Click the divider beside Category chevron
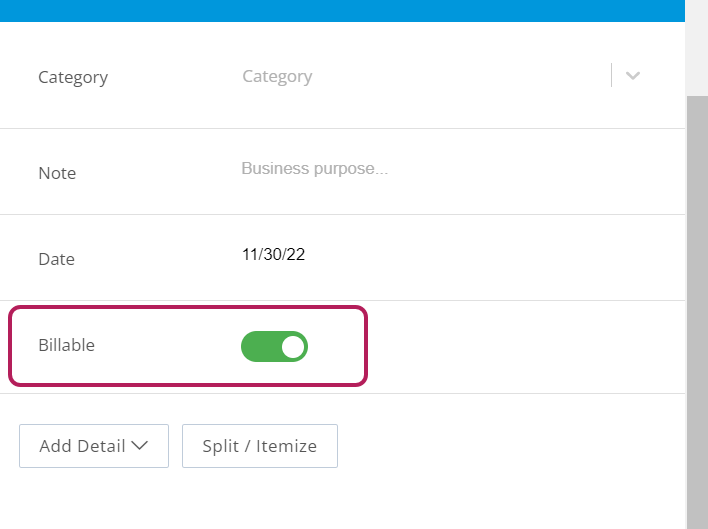The width and height of the screenshot is (708, 529). (x=611, y=75)
